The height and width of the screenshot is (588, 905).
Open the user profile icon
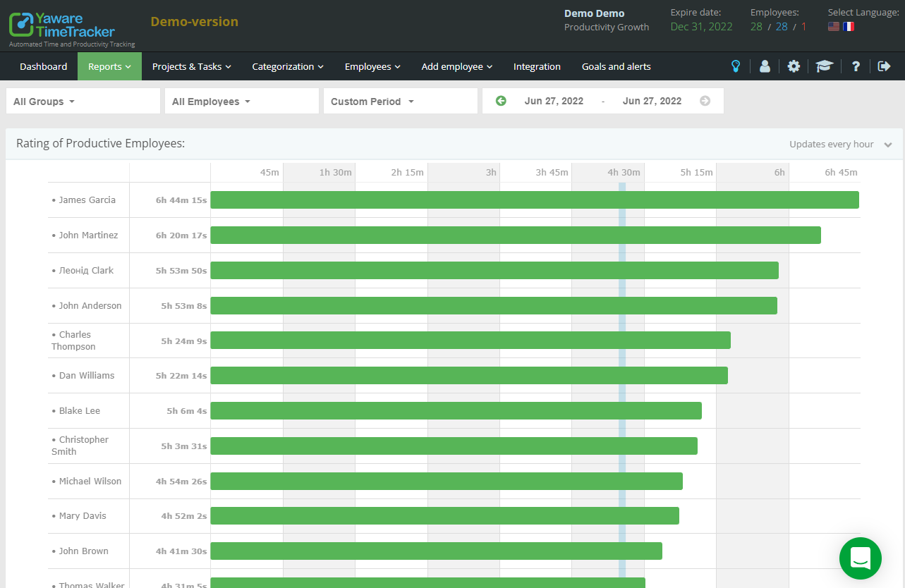coord(765,66)
